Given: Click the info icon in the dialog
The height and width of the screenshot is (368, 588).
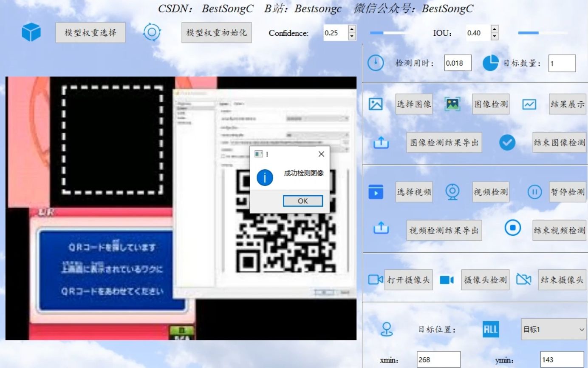Looking at the screenshot, I should coord(265,177).
